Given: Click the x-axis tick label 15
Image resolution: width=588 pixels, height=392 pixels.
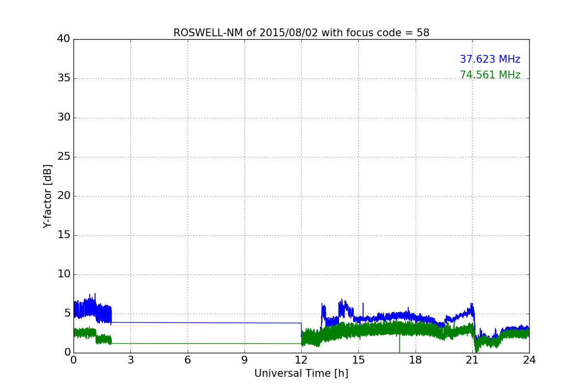Looking at the screenshot, I should point(358,360).
